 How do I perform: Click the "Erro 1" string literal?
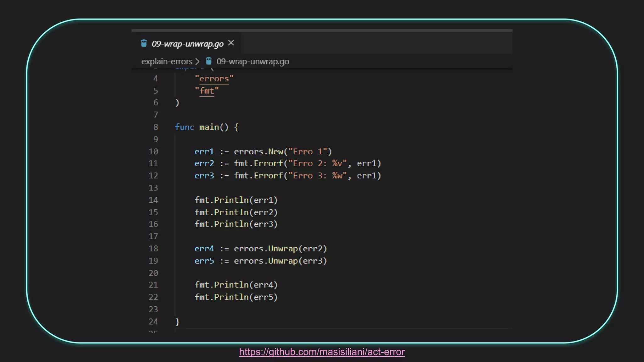coord(308,151)
